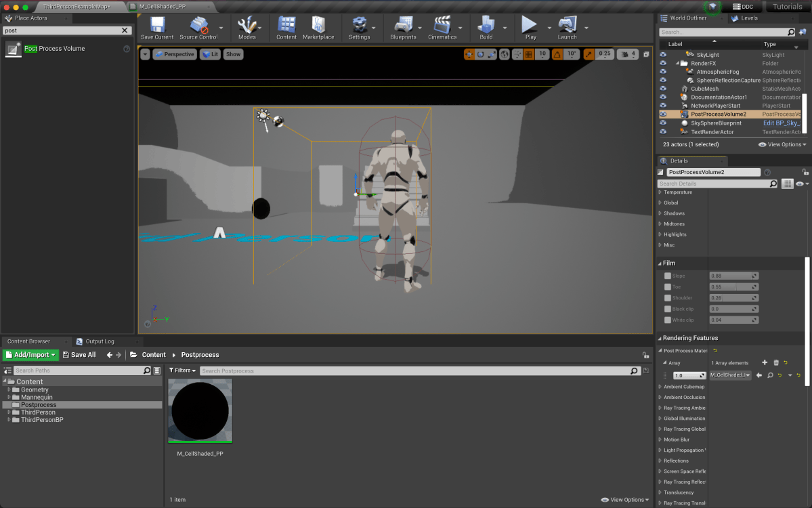Viewport: 812px width, 508px height.
Task: Click the Edit BP_Sky link
Action: click(781, 123)
